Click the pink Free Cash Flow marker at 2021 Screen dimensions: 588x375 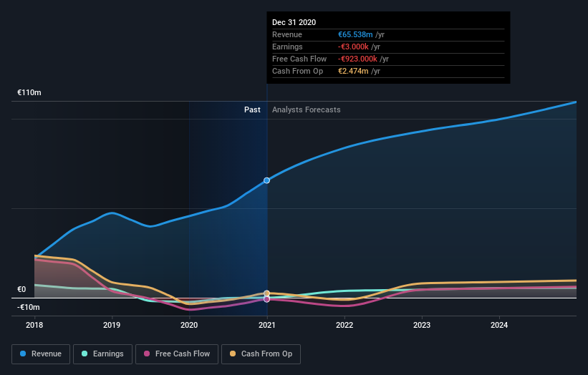pyautogui.click(x=266, y=299)
